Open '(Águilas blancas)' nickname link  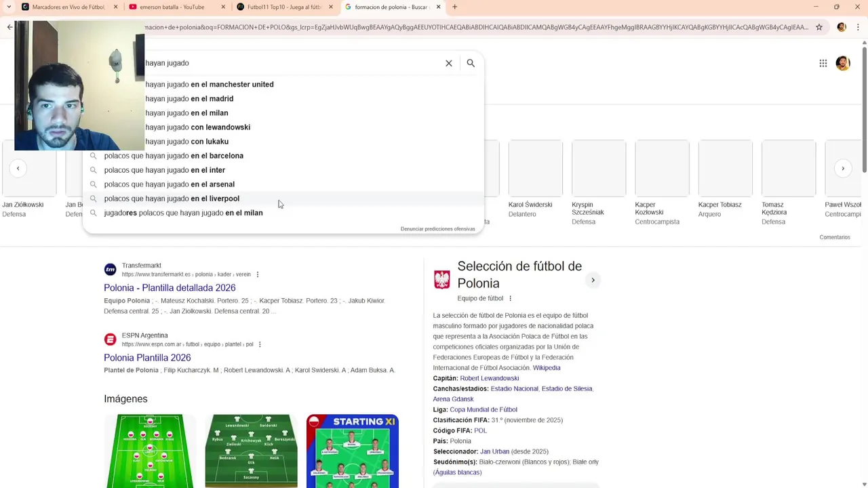[x=457, y=472]
